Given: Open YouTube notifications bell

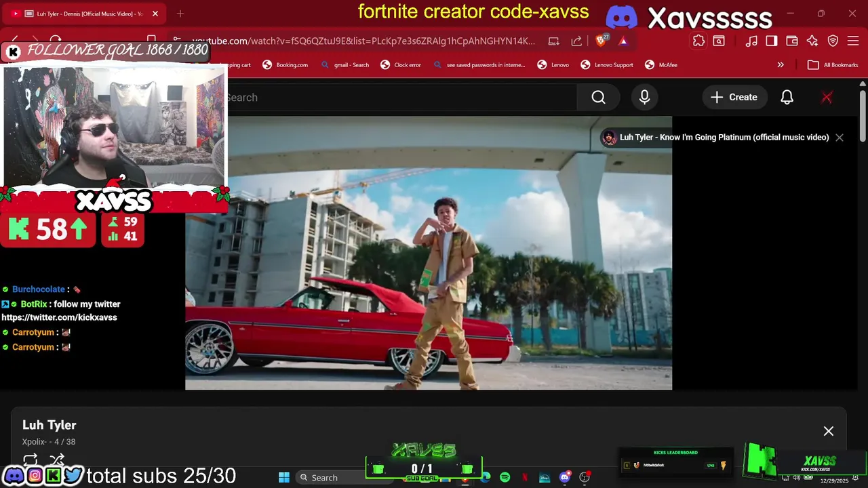Looking at the screenshot, I should pos(787,98).
